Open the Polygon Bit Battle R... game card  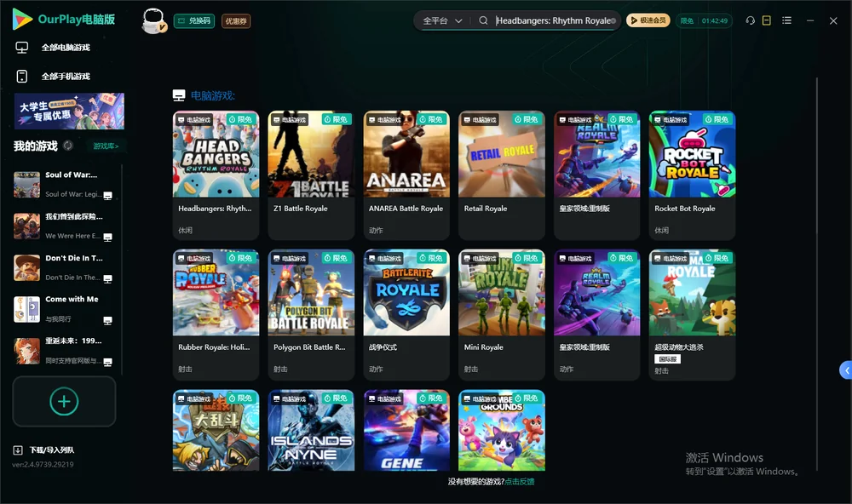pyautogui.click(x=311, y=314)
